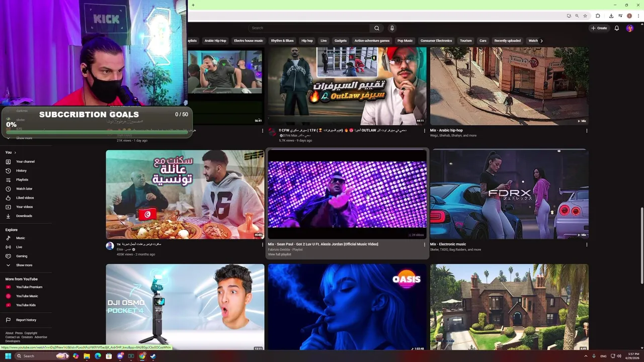Viewport: 644px width, 362px height.
Task: Select the Live category chip
Action: tap(324, 41)
